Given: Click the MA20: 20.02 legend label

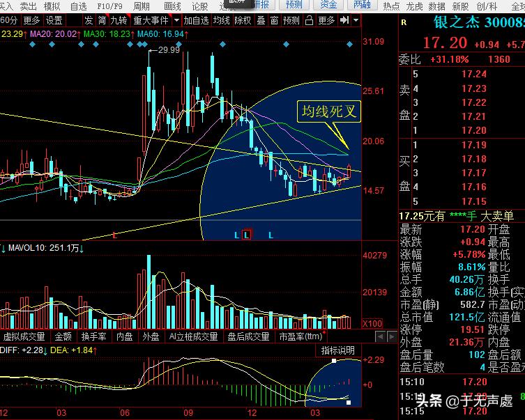Looking at the screenshot, I should point(55,33).
